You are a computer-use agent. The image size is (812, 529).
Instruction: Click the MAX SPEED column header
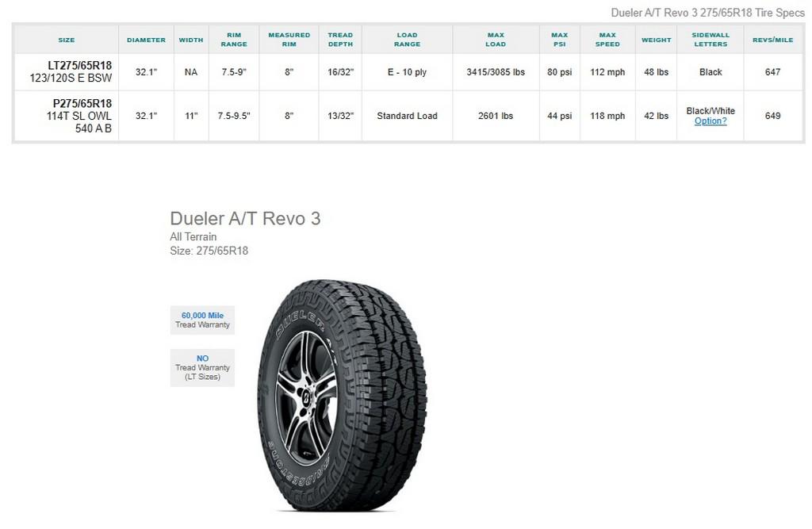coord(607,39)
